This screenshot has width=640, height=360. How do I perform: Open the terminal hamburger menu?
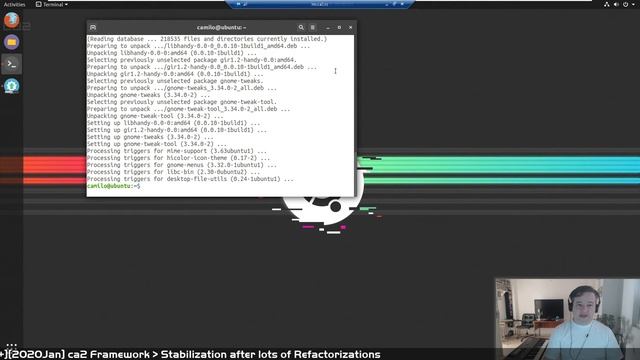coord(313,27)
